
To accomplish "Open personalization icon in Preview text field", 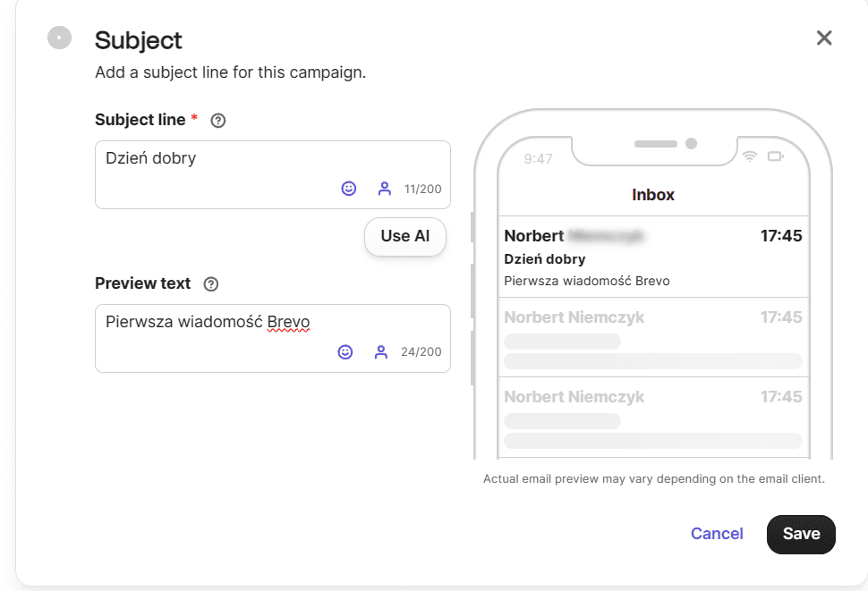I will click(381, 352).
